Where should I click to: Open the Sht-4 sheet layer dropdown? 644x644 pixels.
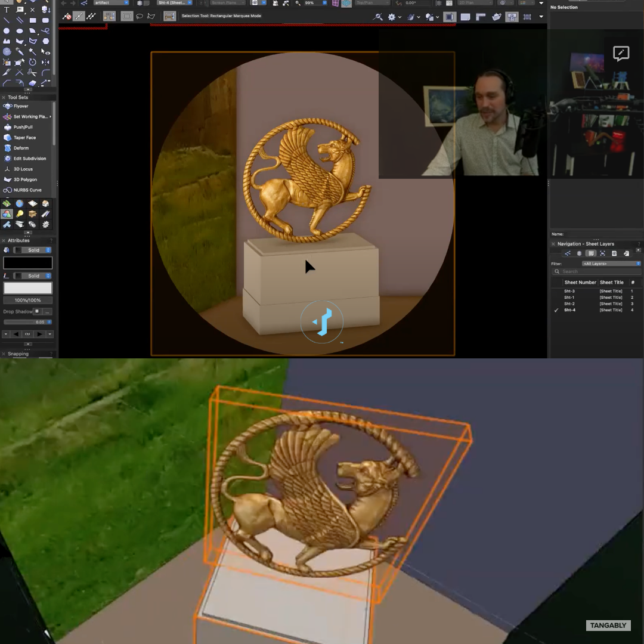[x=175, y=3]
